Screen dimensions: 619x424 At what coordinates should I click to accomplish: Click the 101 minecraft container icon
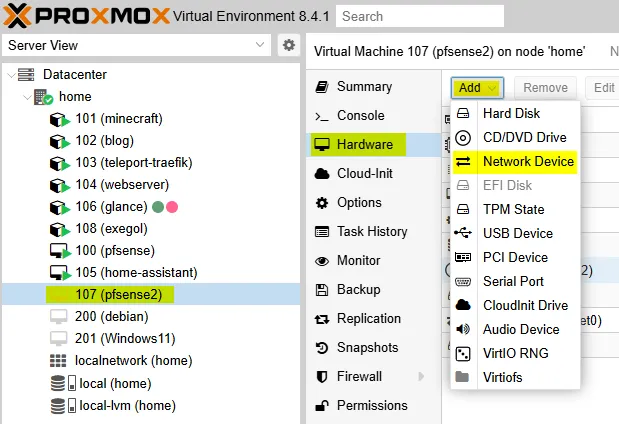[59, 119]
